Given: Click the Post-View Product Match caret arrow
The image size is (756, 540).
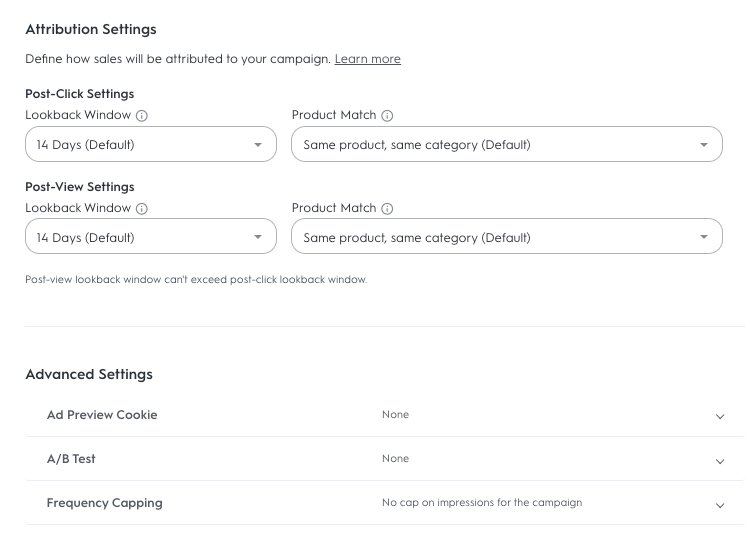Looking at the screenshot, I should 704,238.
